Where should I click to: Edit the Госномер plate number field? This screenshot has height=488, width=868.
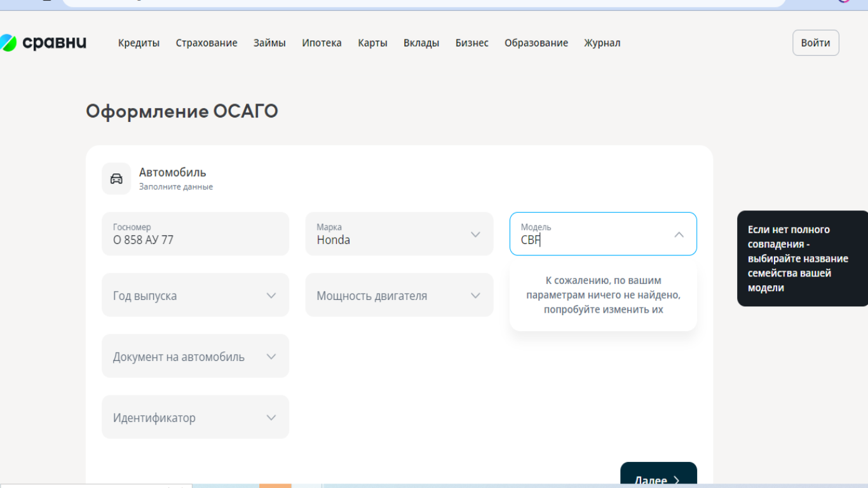tap(195, 234)
